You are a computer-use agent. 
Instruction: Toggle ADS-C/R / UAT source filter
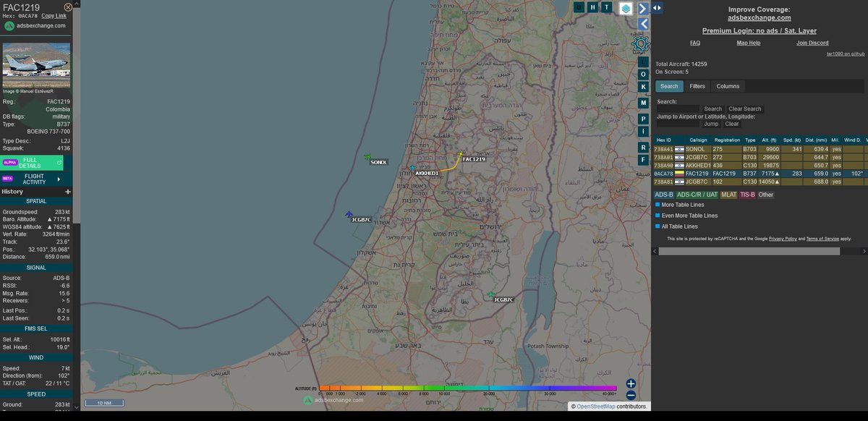(697, 195)
